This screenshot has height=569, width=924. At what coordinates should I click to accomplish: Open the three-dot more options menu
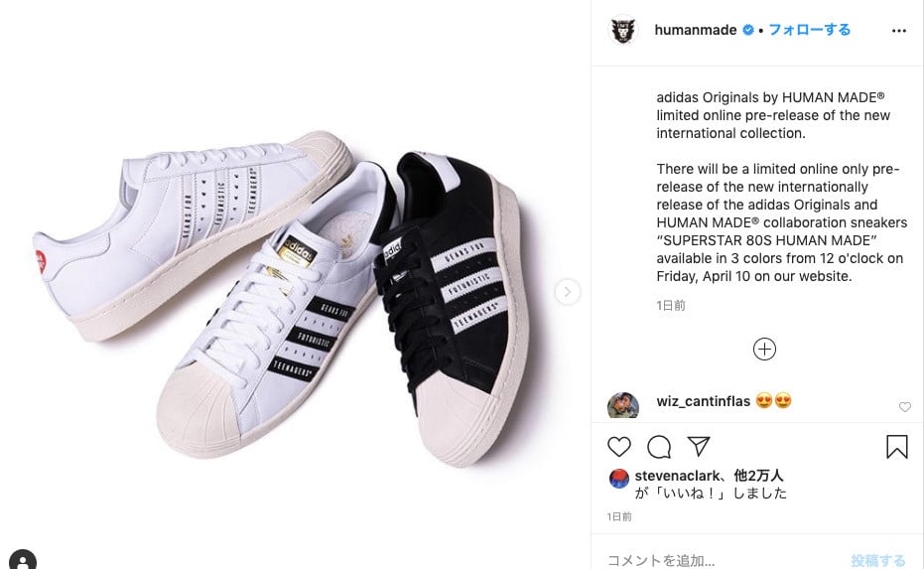898,31
